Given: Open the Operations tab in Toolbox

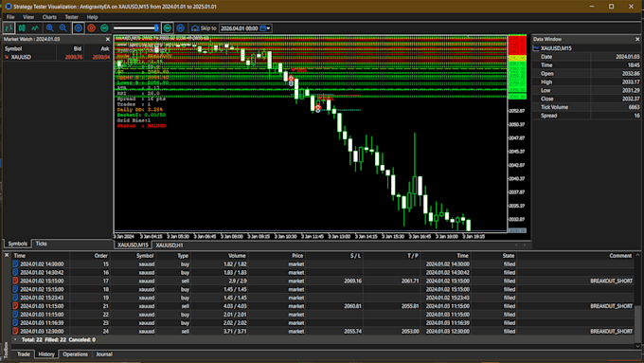Looking at the screenshot, I should (x=75, y=354).
